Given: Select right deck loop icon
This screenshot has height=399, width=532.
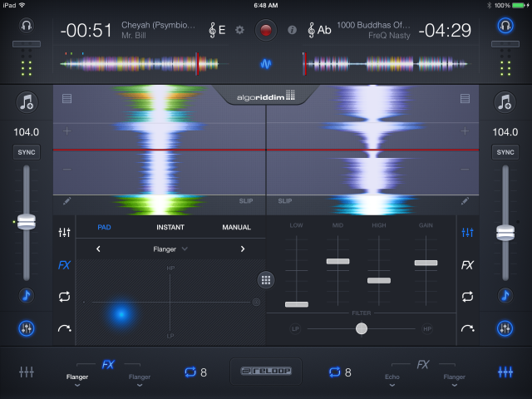Looking at the screenshot, I should tap(467, 296).
